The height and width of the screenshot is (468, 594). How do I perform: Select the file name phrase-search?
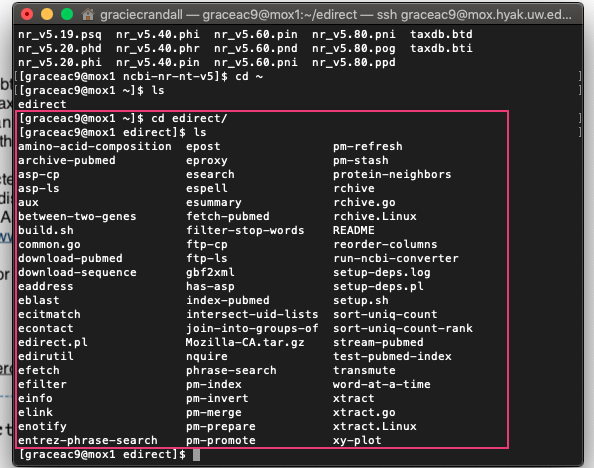[231, 371]
